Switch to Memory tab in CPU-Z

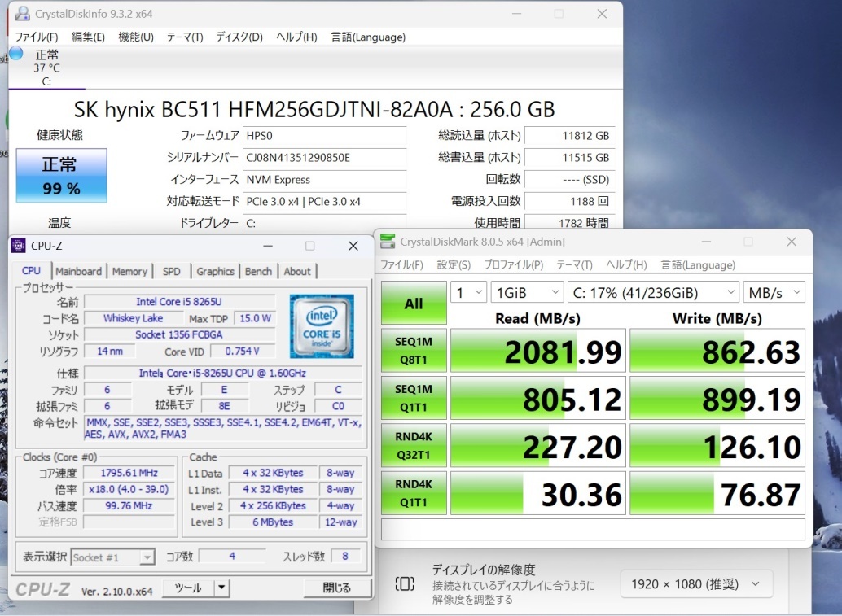[x=129, y=272]
